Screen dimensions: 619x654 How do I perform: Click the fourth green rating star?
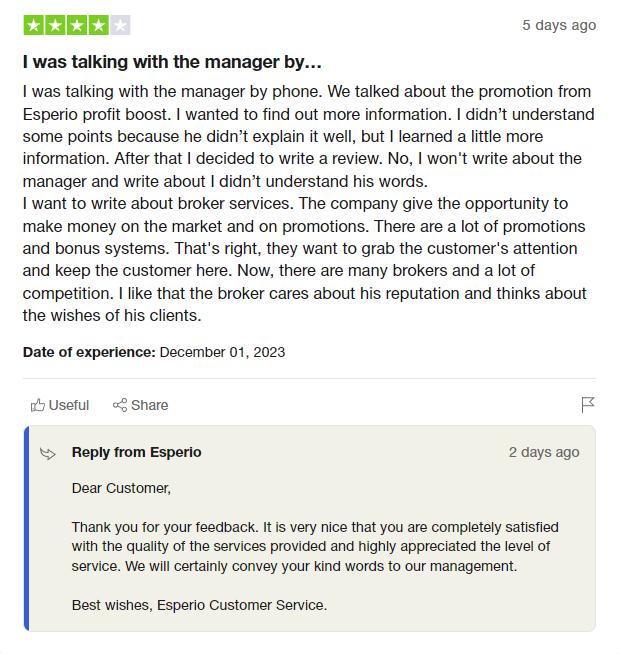point(98,25)
